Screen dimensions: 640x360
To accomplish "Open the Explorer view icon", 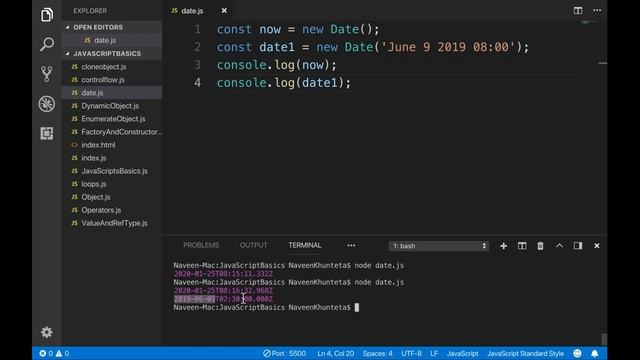I will 47,15.
